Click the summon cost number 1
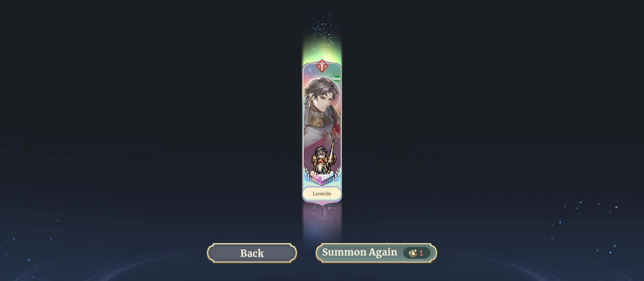644x281 pixels. click(421, 253)
